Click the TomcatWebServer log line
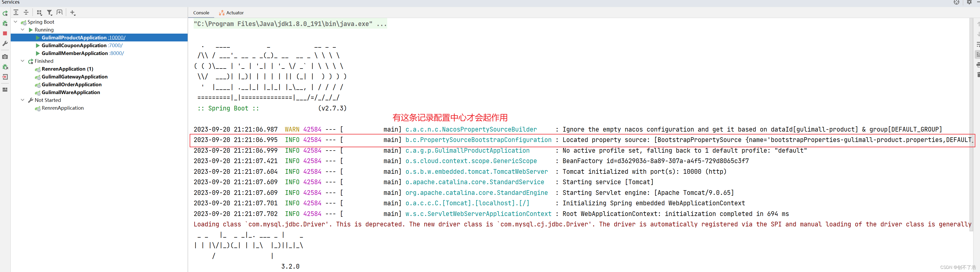 [x=460, y=172]
